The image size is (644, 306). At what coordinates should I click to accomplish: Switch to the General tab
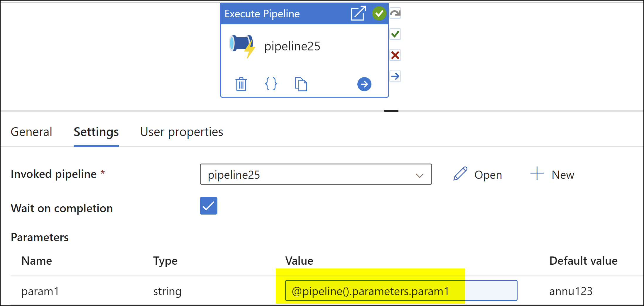coord(31,132)
